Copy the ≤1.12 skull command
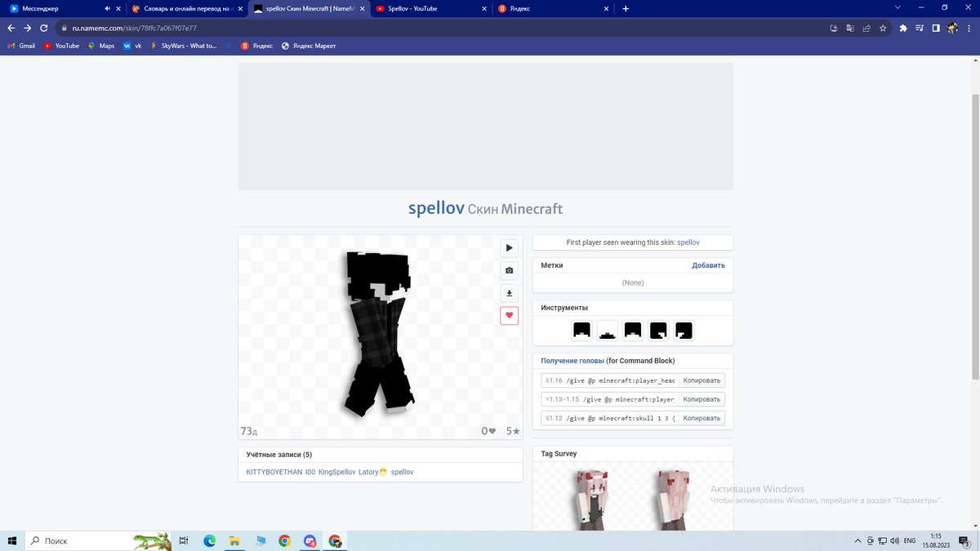This screenshot has height=551, width=980. pos(702,418)
